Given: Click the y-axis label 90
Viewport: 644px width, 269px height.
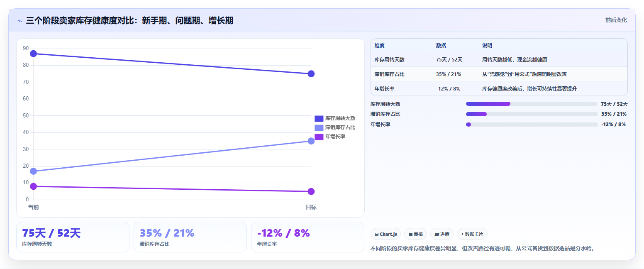Looking at the screenshot, I should point(26,49).
